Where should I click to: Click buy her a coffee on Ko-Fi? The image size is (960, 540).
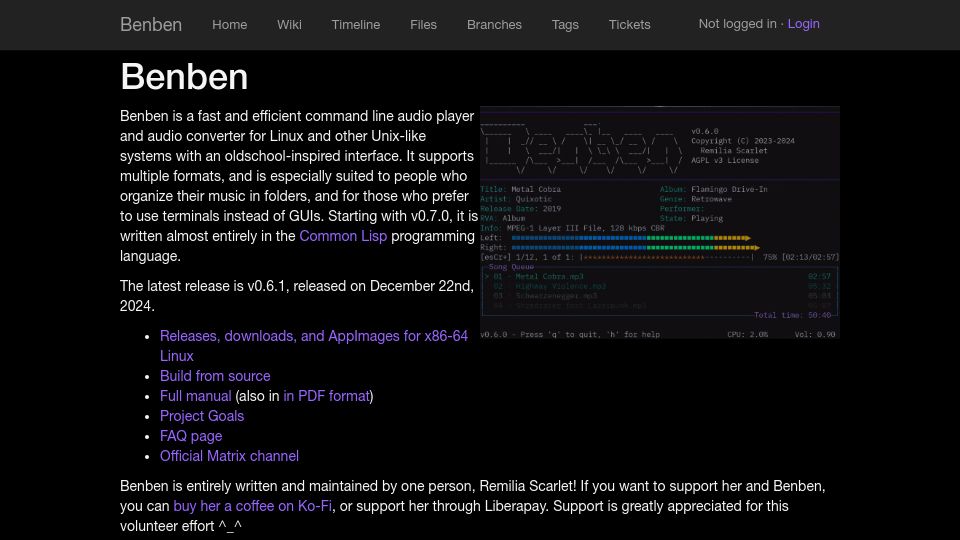click(x=252, y=506)
